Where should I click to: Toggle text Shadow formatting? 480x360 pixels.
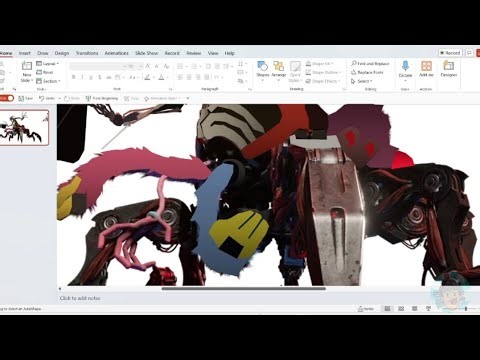point(100,77)
